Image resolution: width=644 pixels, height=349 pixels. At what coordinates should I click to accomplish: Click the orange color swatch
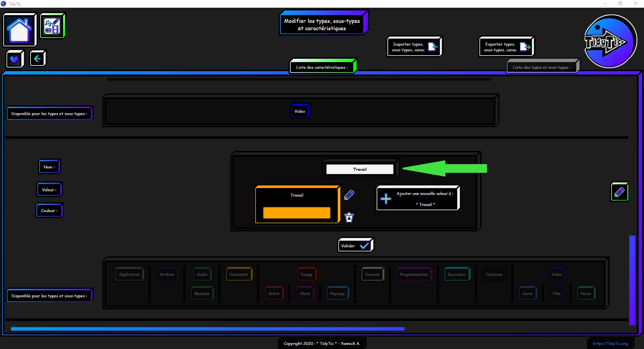pyautogui.click(x=297, y=213)
